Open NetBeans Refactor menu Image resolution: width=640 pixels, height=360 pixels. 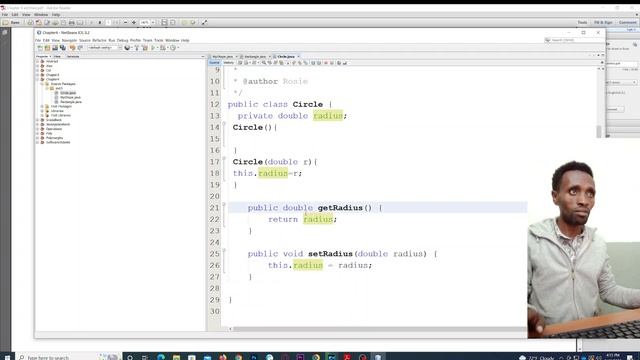tap(99, 40)
